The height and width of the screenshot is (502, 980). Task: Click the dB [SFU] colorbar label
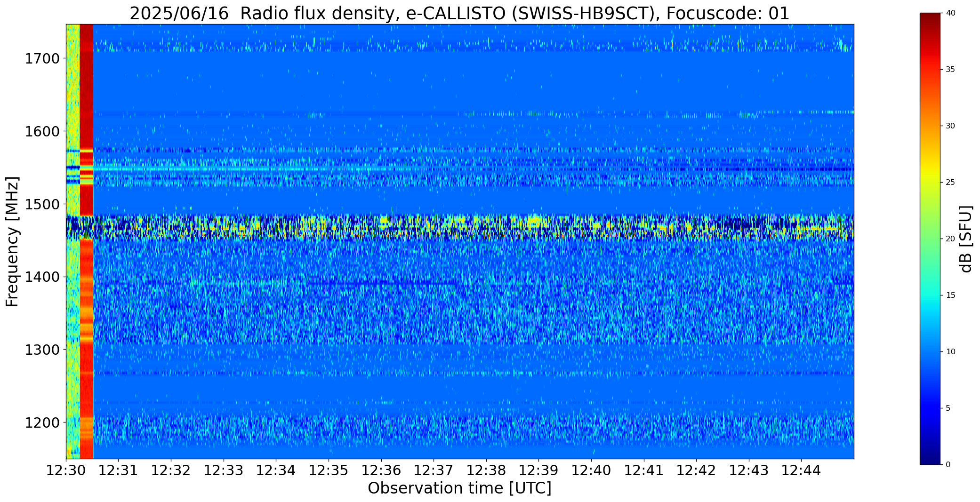[x=966, y=239]
